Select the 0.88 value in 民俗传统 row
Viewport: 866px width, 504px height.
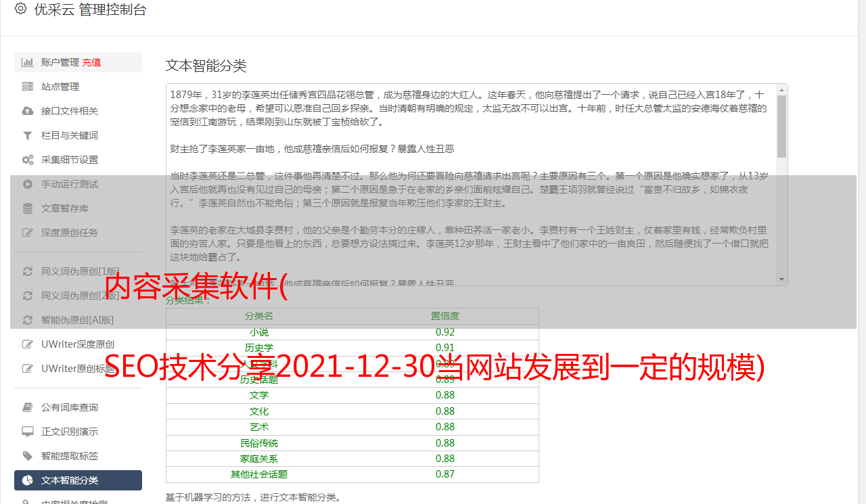[x=445, y=443]
